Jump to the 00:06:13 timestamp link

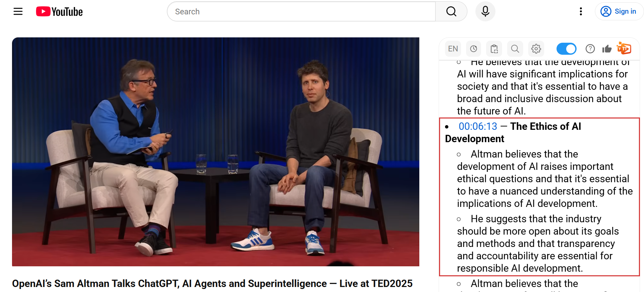point(478,126)
